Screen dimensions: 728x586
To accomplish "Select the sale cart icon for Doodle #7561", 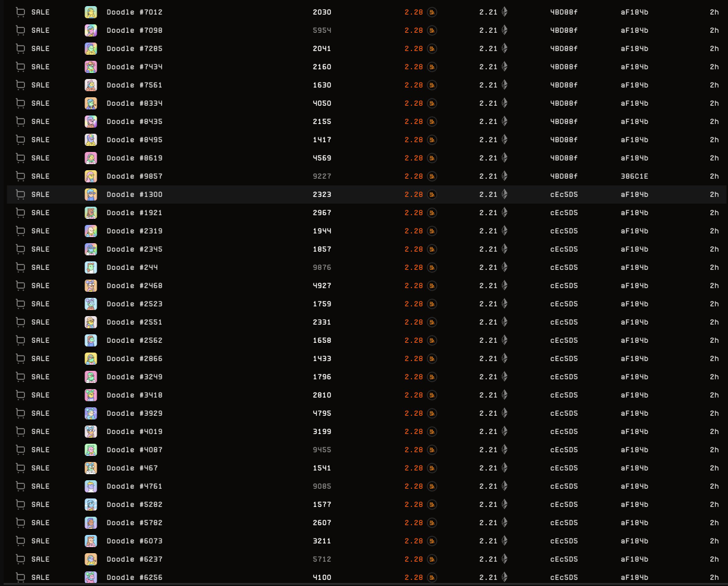I will [x=21, y=85].
